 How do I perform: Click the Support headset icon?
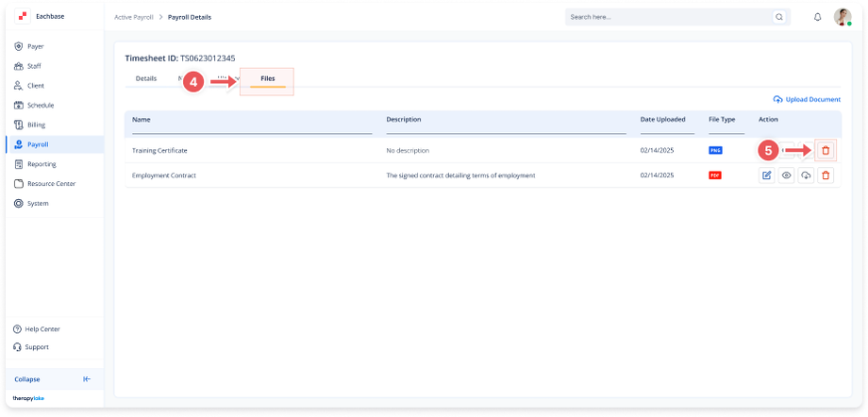17,347
